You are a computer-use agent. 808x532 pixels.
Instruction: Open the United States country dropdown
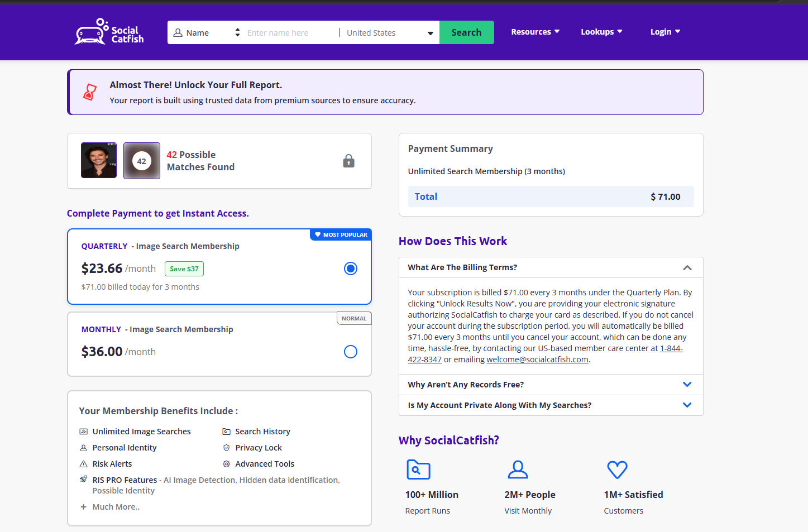tap(390, 33)
